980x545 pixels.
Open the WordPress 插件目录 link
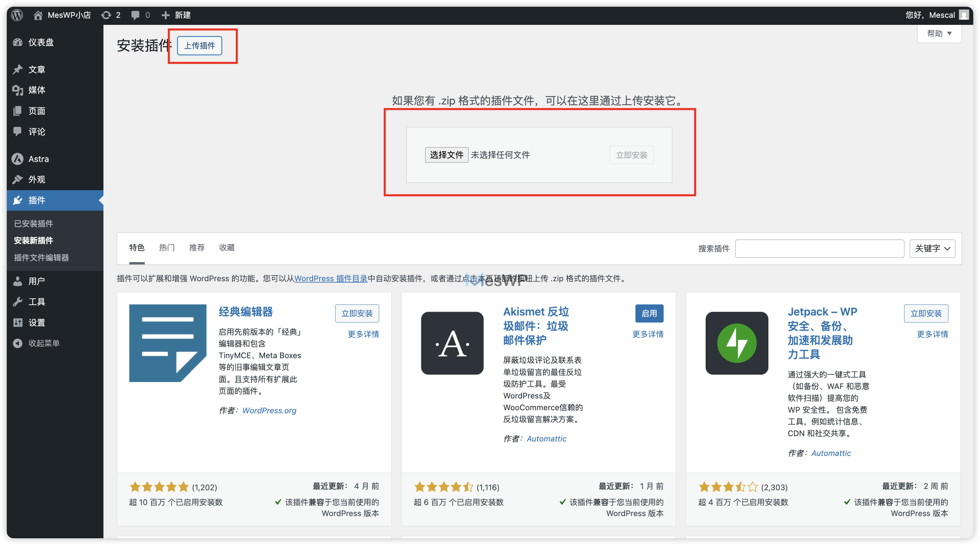click(331, 279)
